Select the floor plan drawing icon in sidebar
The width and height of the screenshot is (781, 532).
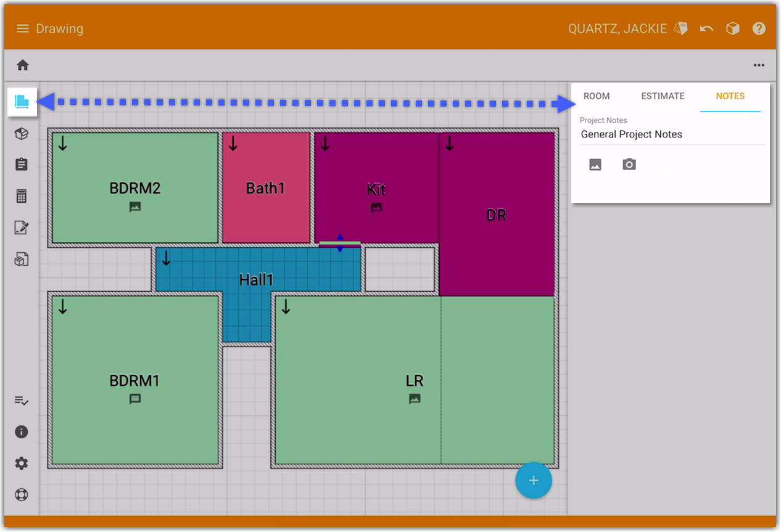(22, 102)
